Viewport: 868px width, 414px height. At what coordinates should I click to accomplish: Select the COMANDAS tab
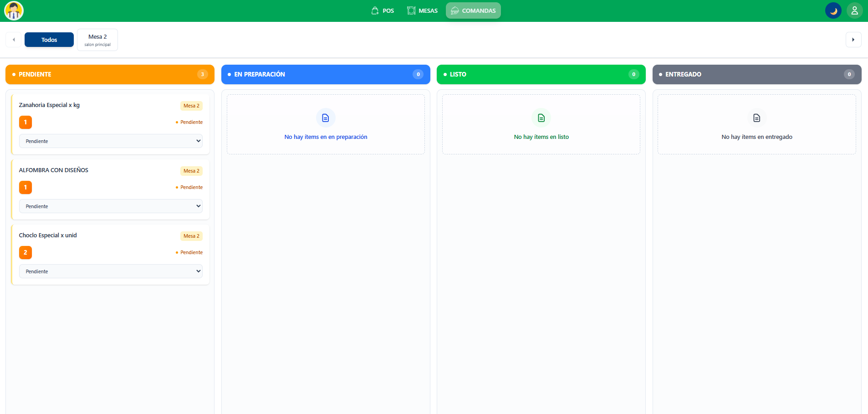tap(473, 11)
